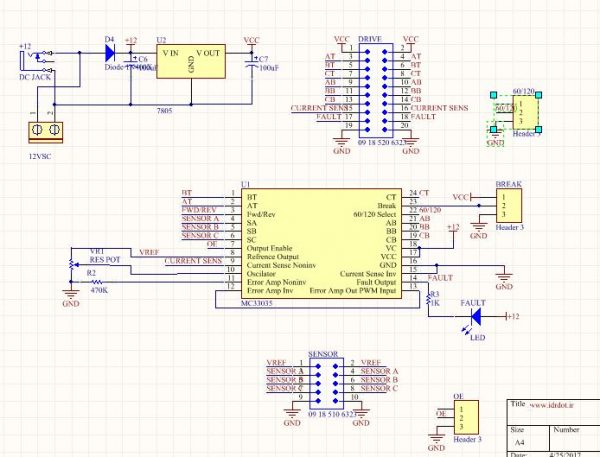Click the DC JACK label text
The height and width of the screenshot is (457, 600).
35,77
